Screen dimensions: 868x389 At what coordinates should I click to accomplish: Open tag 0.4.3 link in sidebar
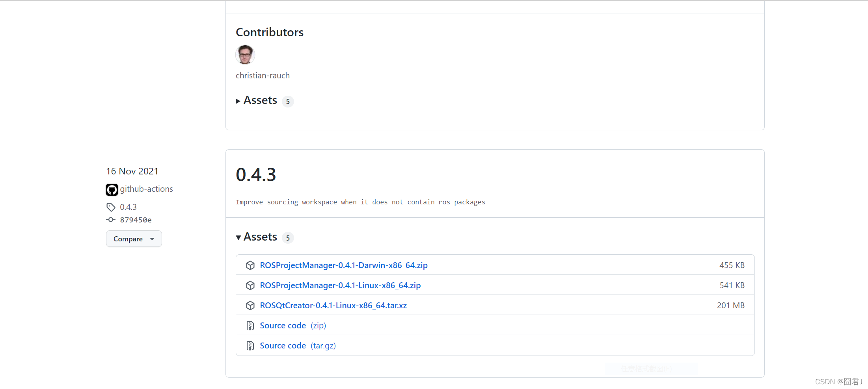(128, 207)
